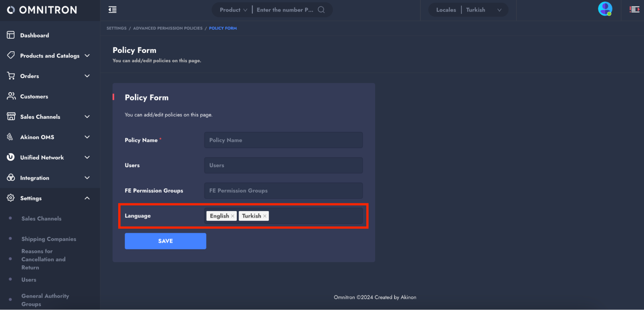Click the Settings gear icon
This screenshot has height=310, width=644.
[x=11, y=198]
